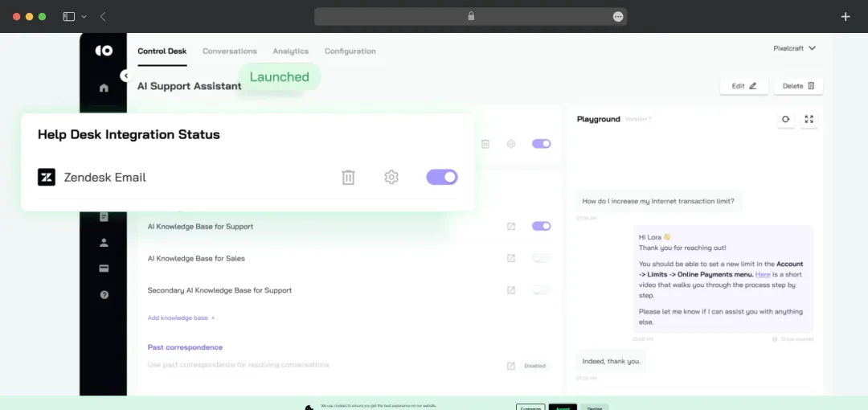Open Secondary AI Knowledge Base external link icon

pos(511,289)
